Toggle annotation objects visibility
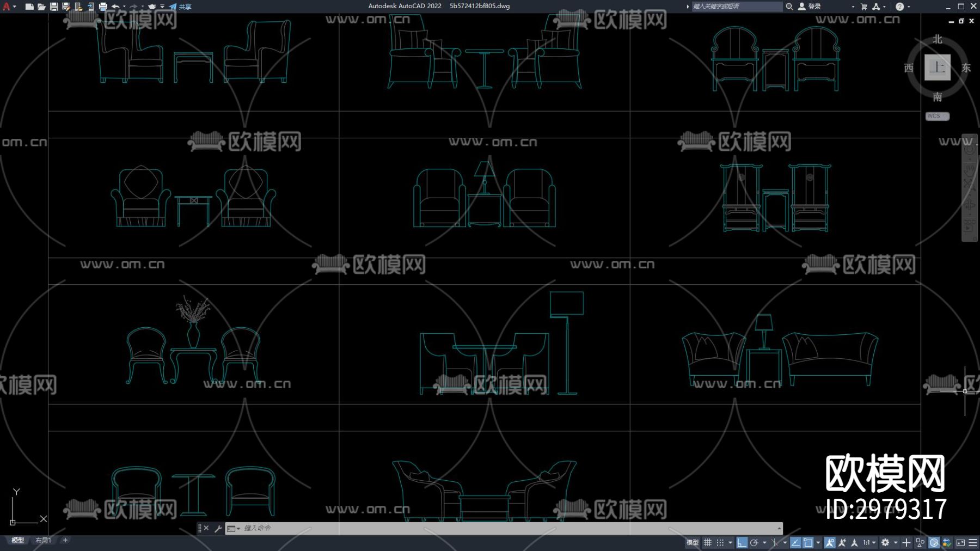Image resolution: width=980 pixels, height=551 pixels. (830, 542)
